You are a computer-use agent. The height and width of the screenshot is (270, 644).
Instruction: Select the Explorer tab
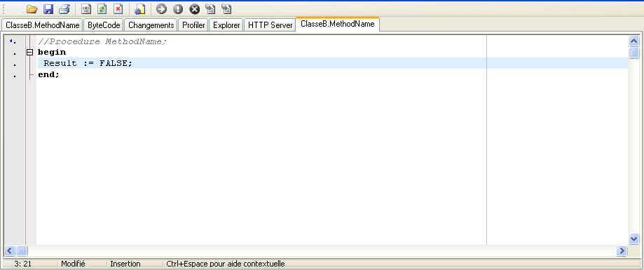tap(226, 25)
